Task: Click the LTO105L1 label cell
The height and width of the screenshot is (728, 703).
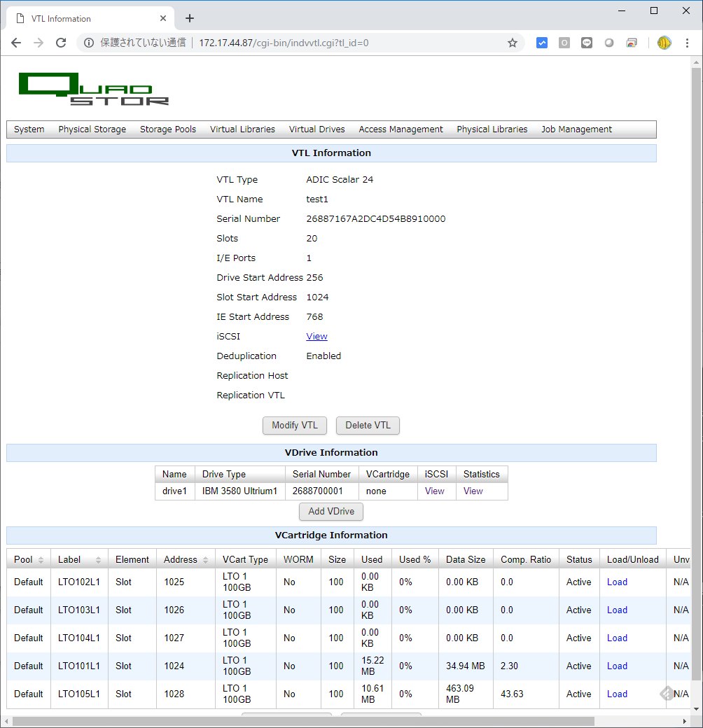Action: pyautogui.click(x=79, y=694)
